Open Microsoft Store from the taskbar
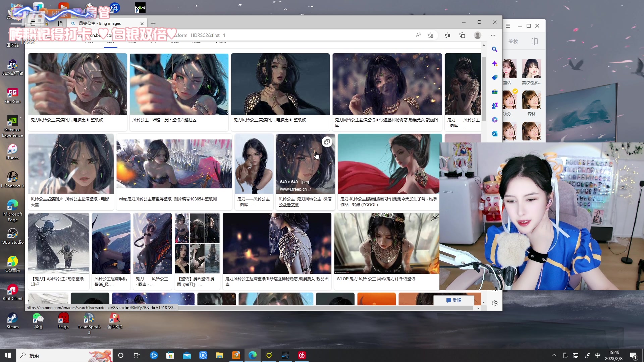 pos(170,355)
